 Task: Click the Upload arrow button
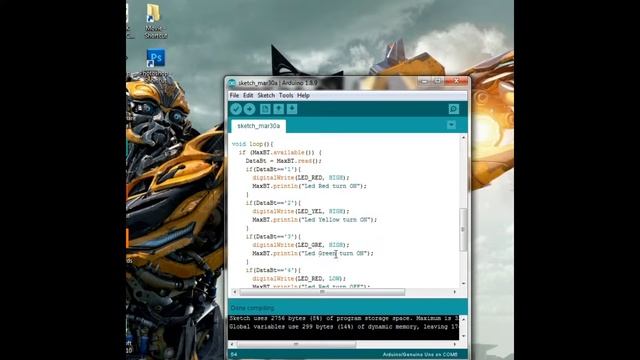pyautogui.click(x=249, y=109)
